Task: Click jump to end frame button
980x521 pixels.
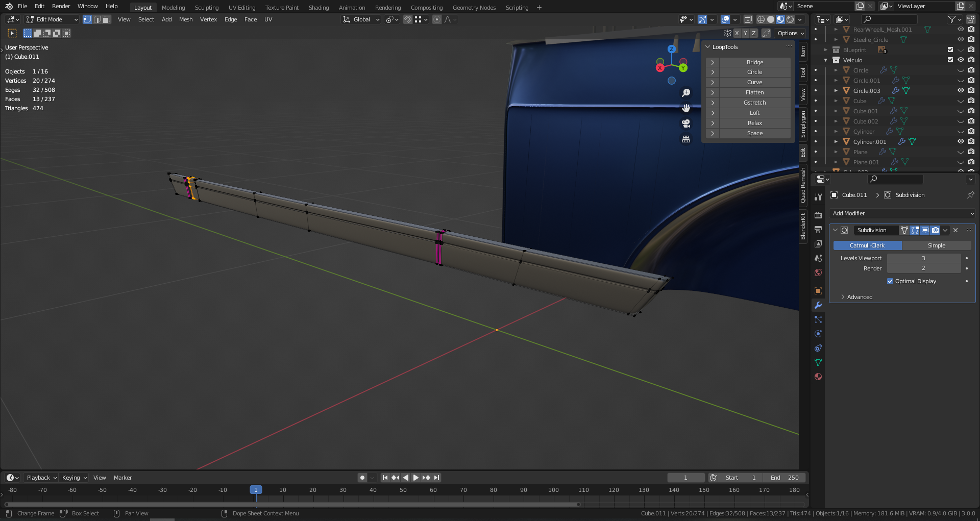Action: (436, 478)
